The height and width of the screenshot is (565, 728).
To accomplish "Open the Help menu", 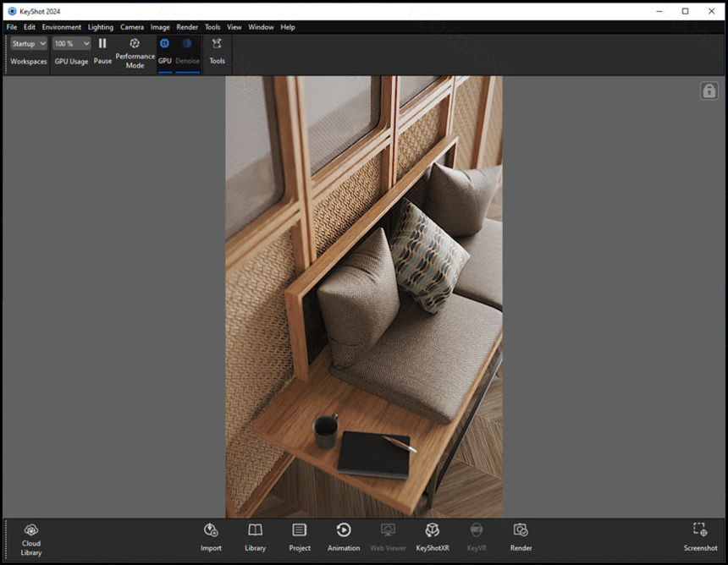I will click(288, 27).
